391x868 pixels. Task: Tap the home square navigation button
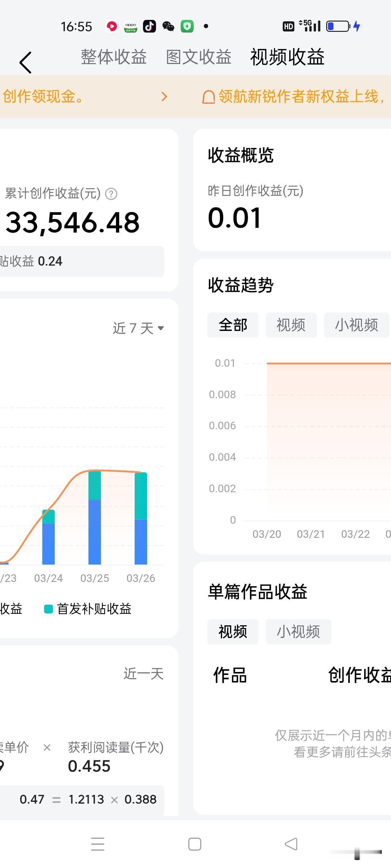pyautogui.click(x=195, y=844)
